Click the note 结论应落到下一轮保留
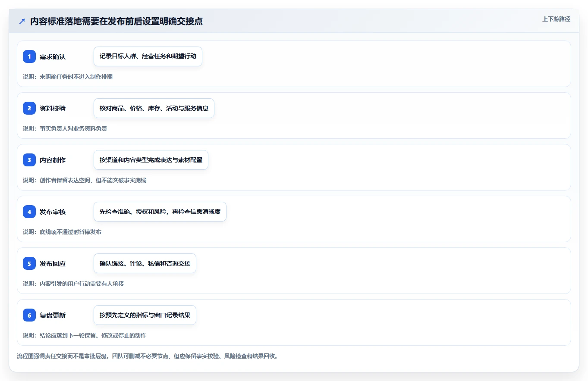This screenshot has width=588, height=381. point(68,335)
